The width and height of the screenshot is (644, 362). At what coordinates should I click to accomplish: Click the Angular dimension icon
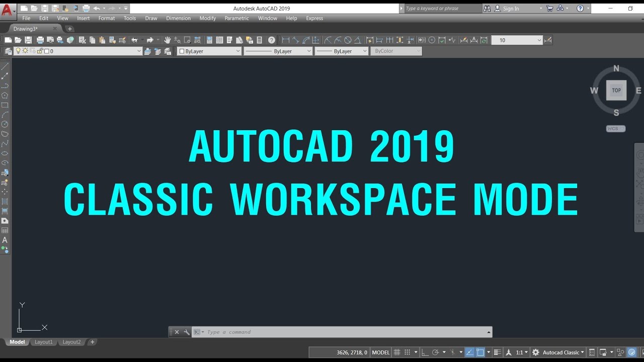point(357,40)
